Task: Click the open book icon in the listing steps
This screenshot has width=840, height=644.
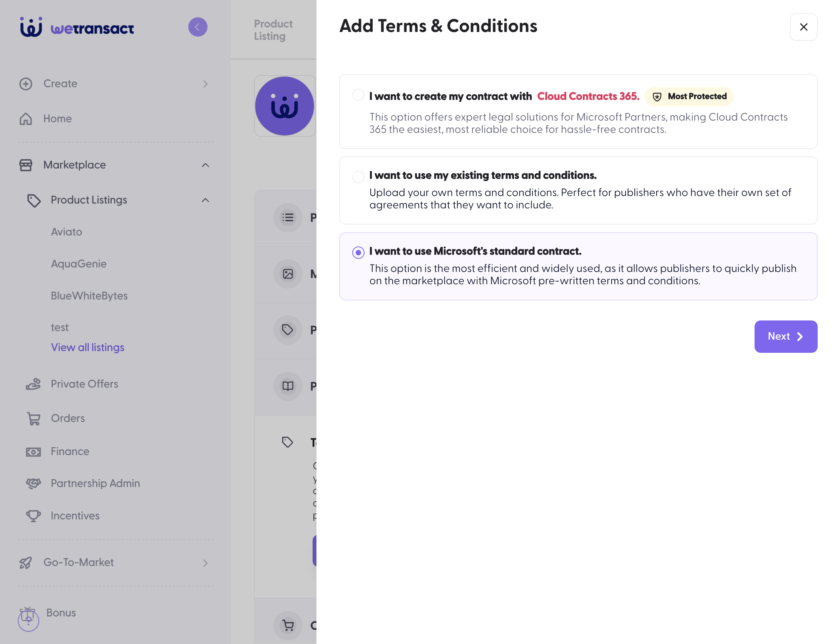Action: (288, 386)
